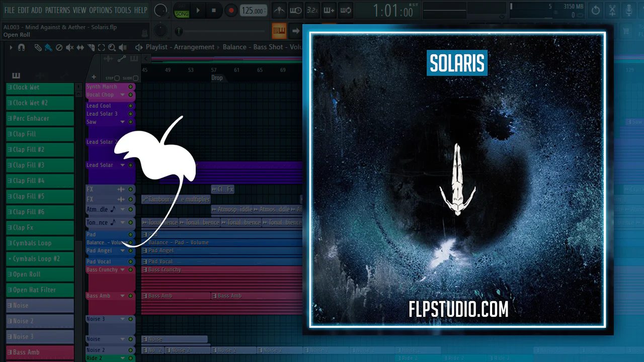Click the audio editor scissors icon
Screen dimensions: 644x362
(x=612, y=10)
